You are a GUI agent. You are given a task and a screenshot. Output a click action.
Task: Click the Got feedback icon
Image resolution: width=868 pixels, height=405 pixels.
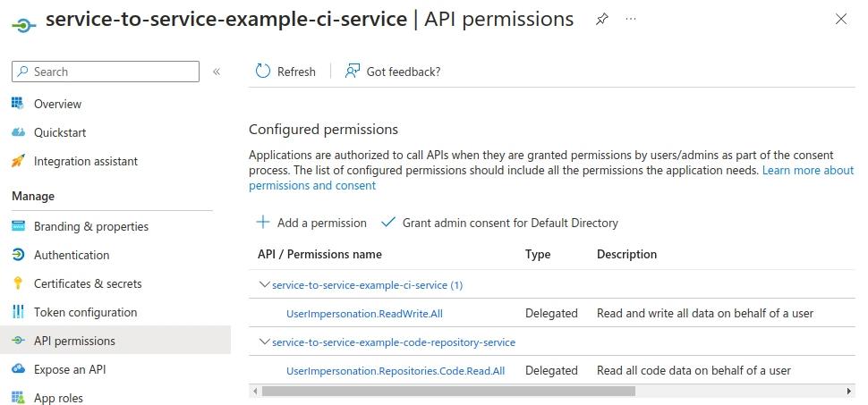click(x=353, y=72)
